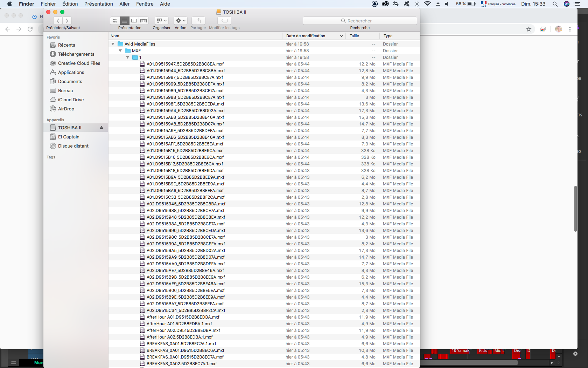The height and width of the screenshot is (368, 588).
Task: Collapse the Avid MediaFiles folder
Action: tap(113, 44)
